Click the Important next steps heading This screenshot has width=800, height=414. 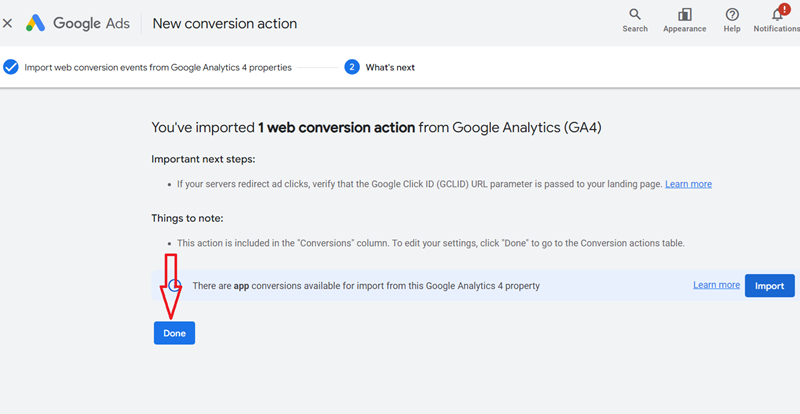[x=203, y=158]
